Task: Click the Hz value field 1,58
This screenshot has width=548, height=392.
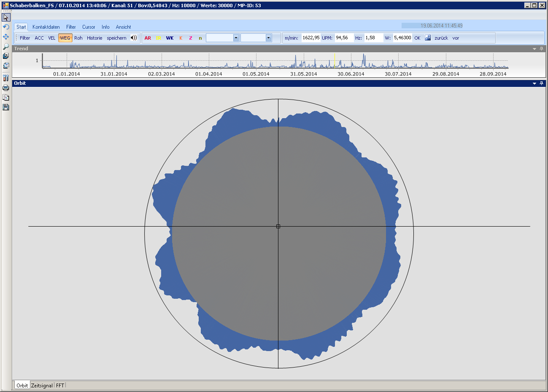Action: (x=374, y=38)
